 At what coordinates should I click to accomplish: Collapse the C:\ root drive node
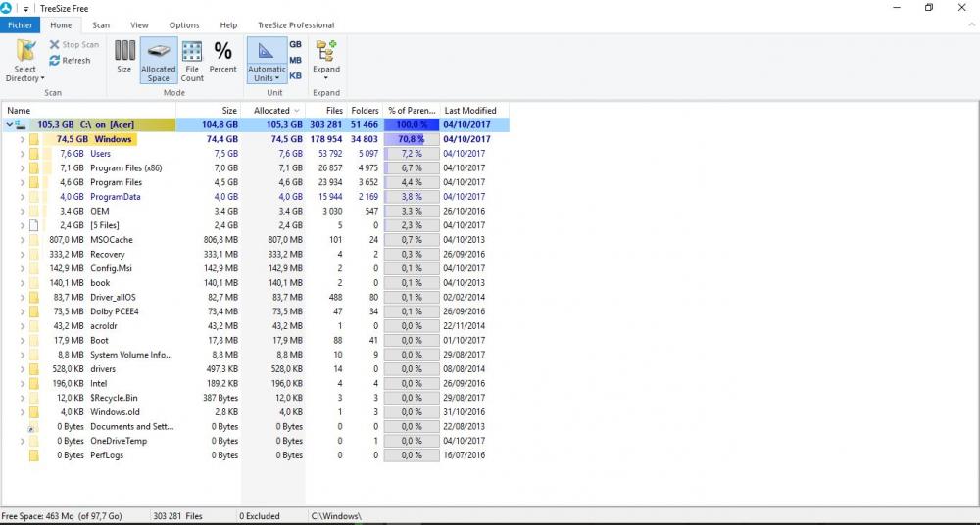tap(10, 125)
